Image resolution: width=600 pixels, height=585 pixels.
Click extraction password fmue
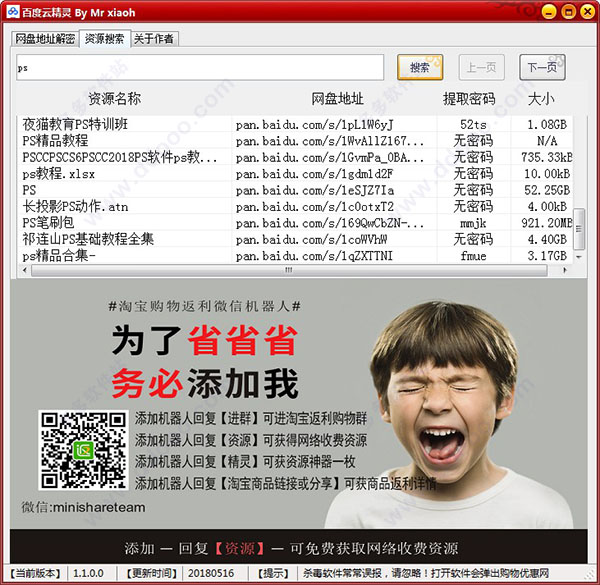(x=473, y=256)
